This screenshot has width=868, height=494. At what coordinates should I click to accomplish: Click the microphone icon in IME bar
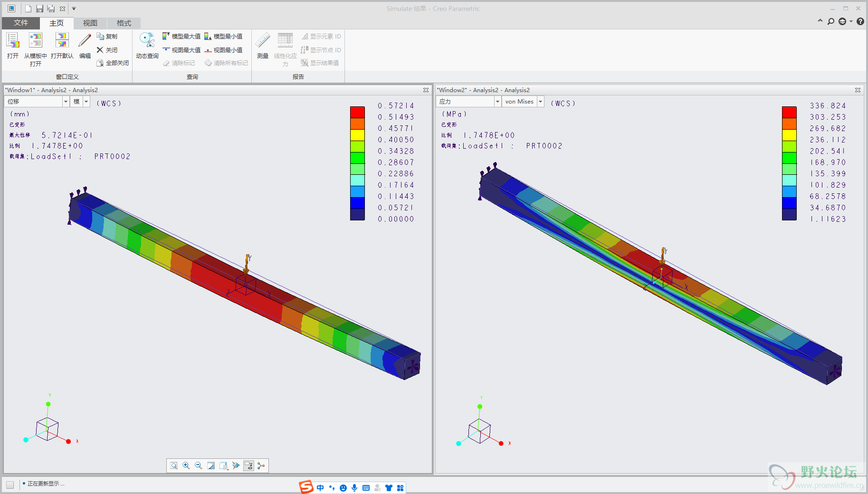tap(354, 488)
